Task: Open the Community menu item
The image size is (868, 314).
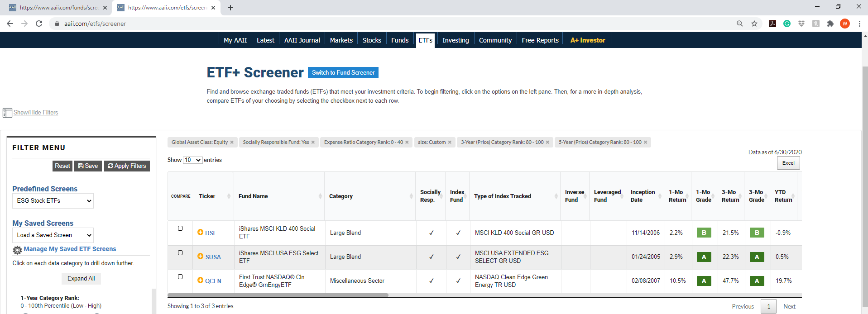Action: pyautogui.click(x=495, y=40)
